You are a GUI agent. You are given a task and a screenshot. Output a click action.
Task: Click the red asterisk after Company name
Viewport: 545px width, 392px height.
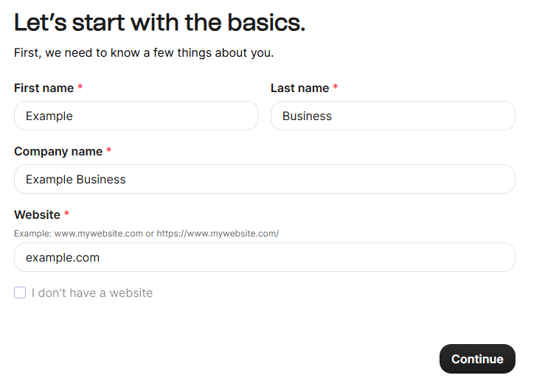point(109,151)
